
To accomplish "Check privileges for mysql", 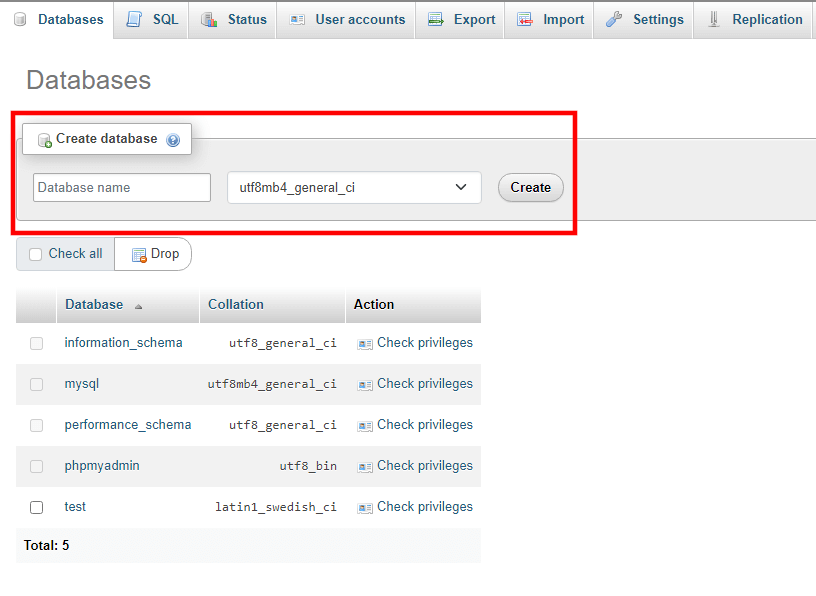I will [425, 384].
